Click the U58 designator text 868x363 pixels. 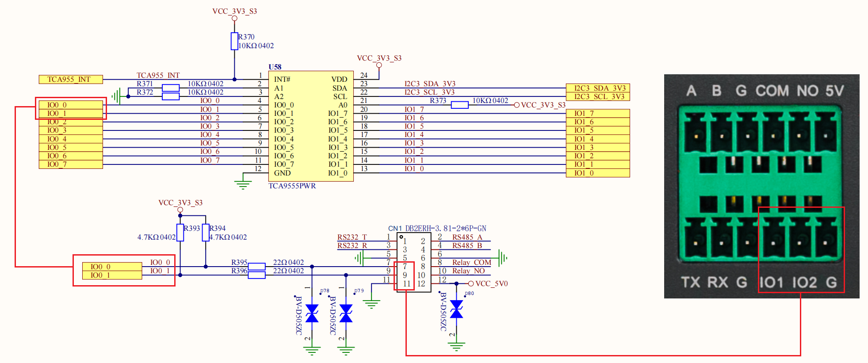(275, 67)
